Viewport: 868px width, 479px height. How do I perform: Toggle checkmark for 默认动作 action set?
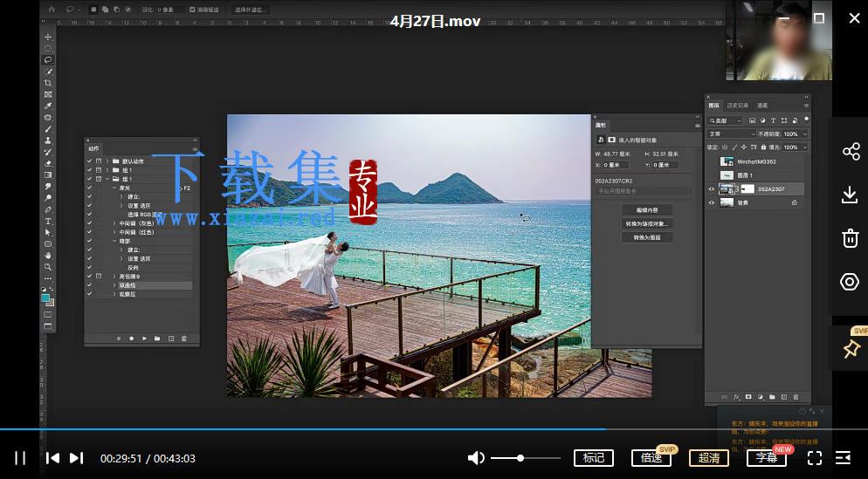tap(89, 161)
